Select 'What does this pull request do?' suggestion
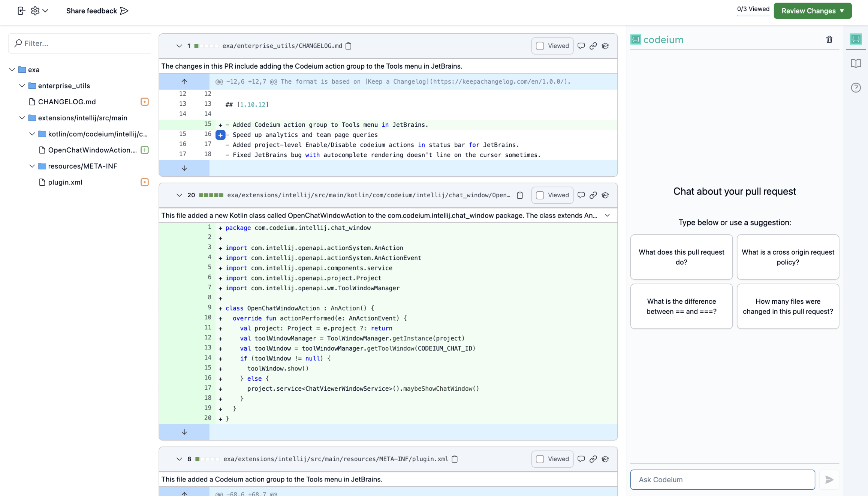The height and width of the screenshot is (498, 868). [x=682, y=258]
